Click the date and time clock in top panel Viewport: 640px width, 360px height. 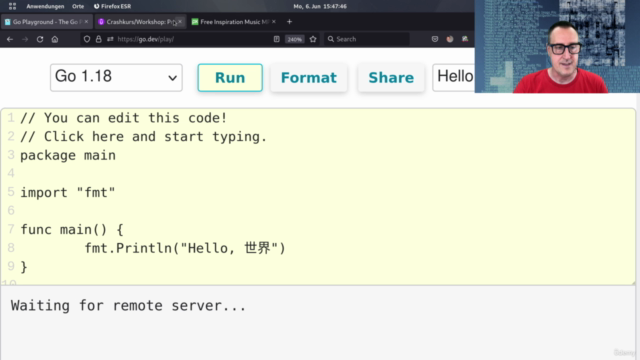click(x=320, y=6)
